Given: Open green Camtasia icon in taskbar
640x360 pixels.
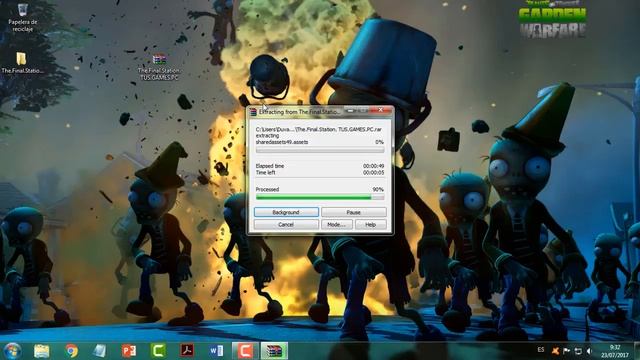Looking at the screenshot, I should tap(158, 351).
